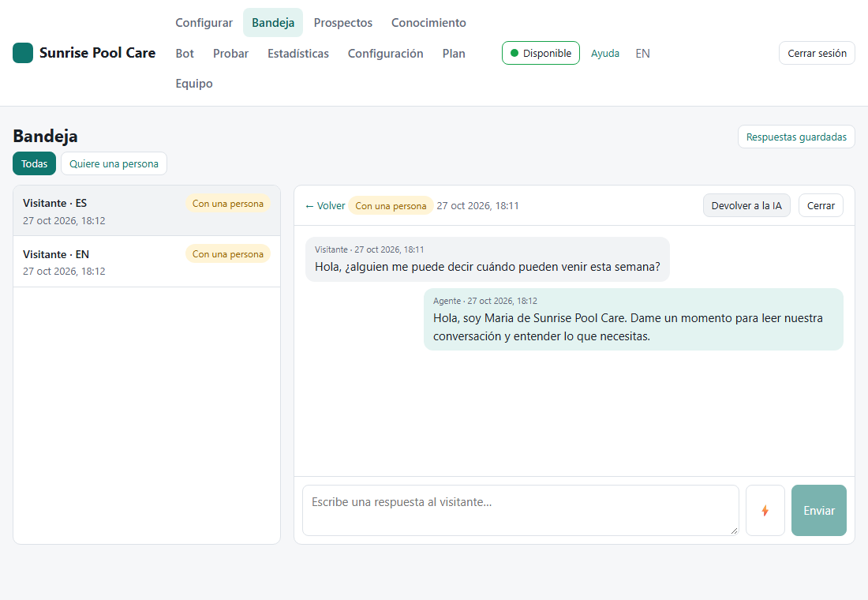Close the conversation with Cerrar button
Image resolution: width=868 pixels, height=600 pixels.
click(x=821, y=205)
